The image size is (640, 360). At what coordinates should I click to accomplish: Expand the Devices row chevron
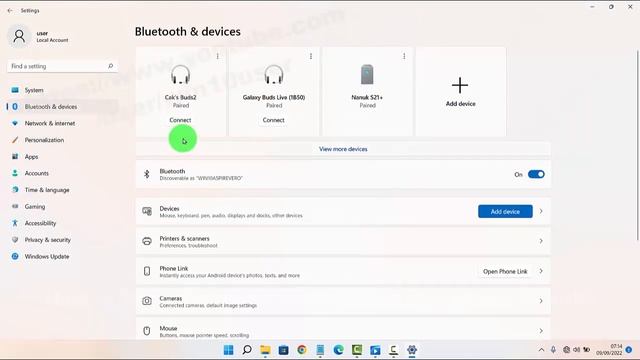click(541, 211)
